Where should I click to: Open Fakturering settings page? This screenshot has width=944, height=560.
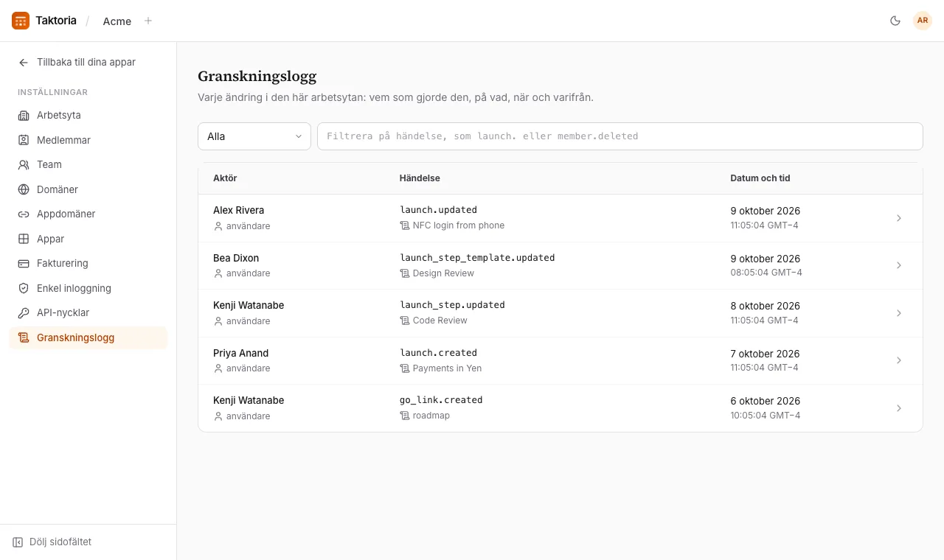point(88,264)
